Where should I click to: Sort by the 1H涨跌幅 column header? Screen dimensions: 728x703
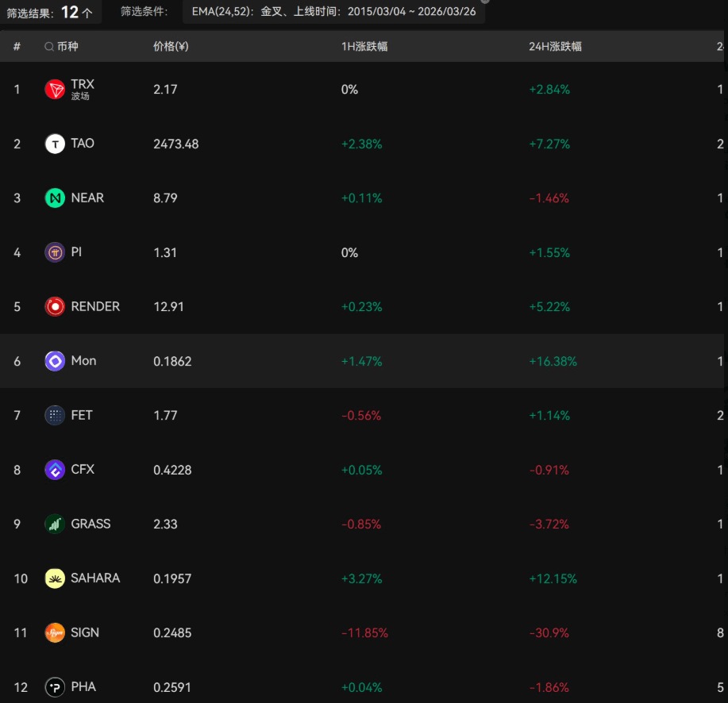[x=364, y=46]
